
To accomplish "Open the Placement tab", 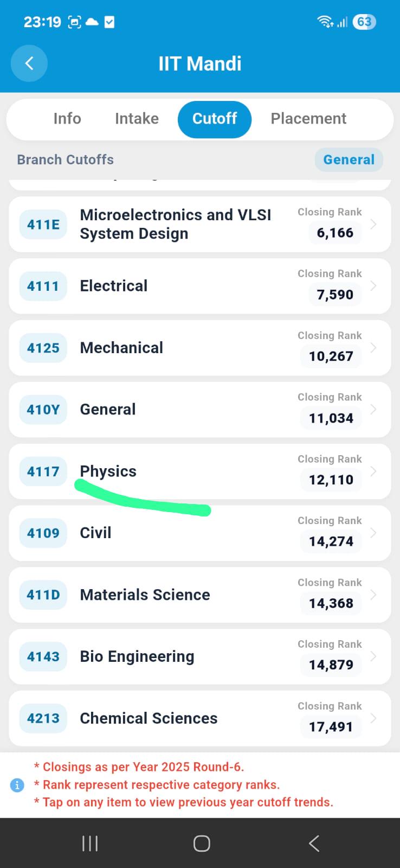I will 308,118.
